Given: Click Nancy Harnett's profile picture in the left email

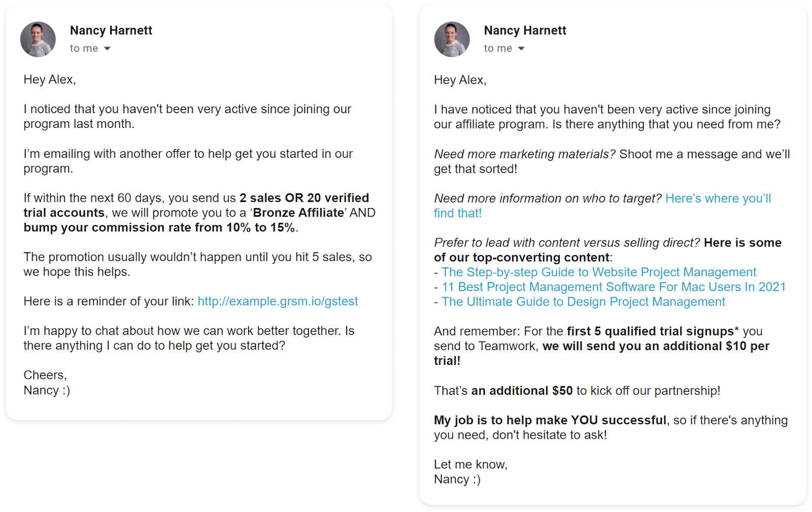Looking at the screenshot, I should tap(38, 39).
